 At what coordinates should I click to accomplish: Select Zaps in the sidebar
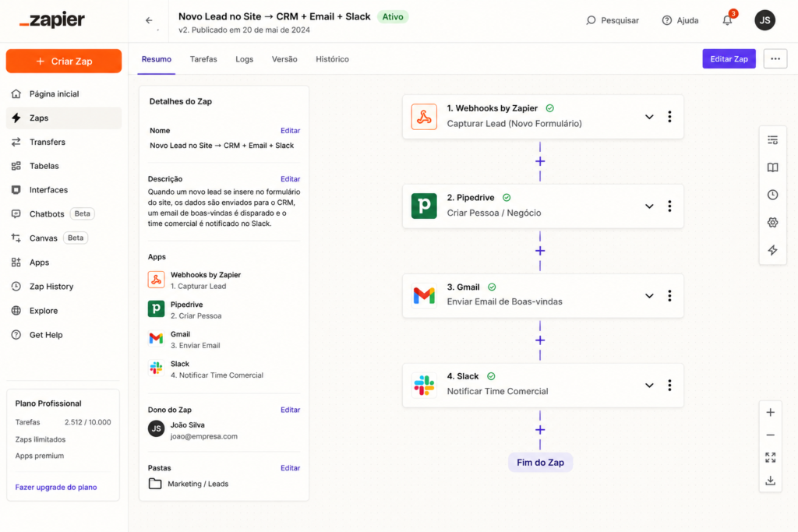64,118
